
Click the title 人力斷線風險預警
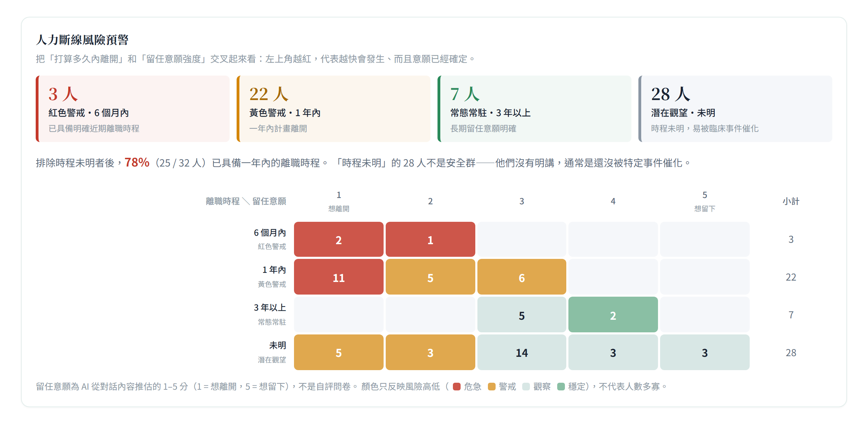82,40
